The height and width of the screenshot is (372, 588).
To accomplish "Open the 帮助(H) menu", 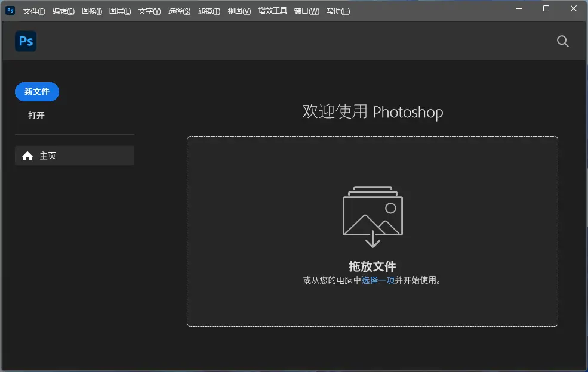I will point(338,11).
